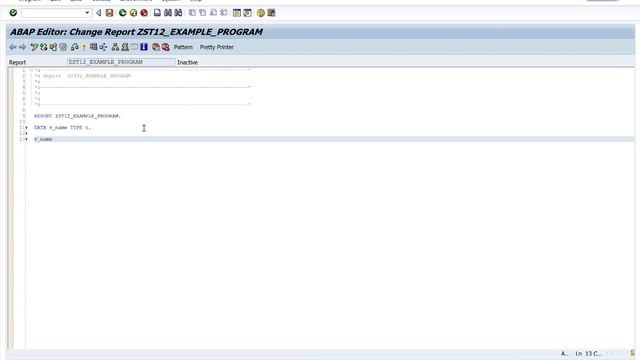640x360 pixels.
Task: Go to next page icon
Action: 213,13
